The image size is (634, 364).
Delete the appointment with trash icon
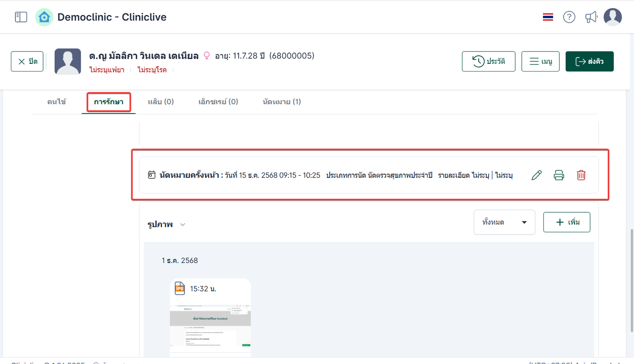point(581,175)
